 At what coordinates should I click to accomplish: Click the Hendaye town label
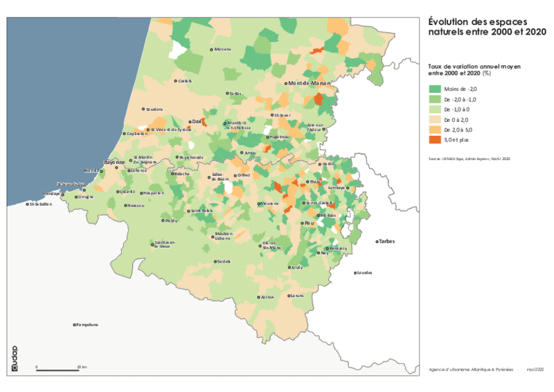pos(51,194)
